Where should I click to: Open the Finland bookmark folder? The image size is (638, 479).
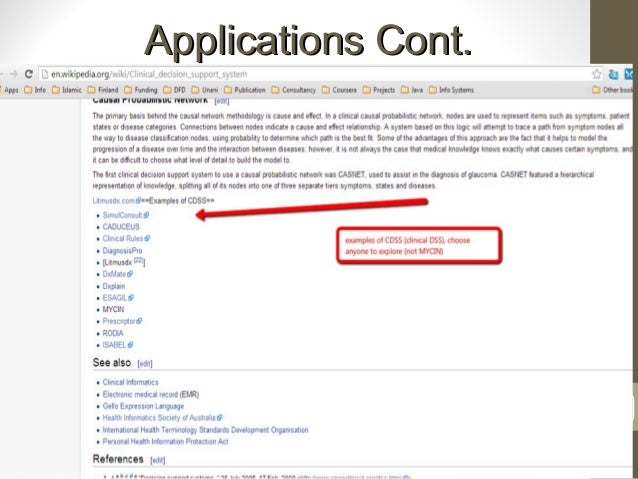pos(103,90)
